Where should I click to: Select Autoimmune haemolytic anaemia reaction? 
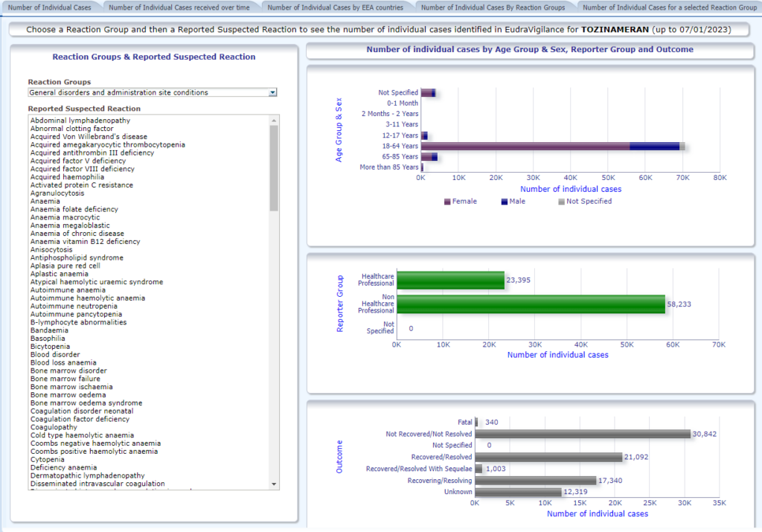tap(88, 298)
